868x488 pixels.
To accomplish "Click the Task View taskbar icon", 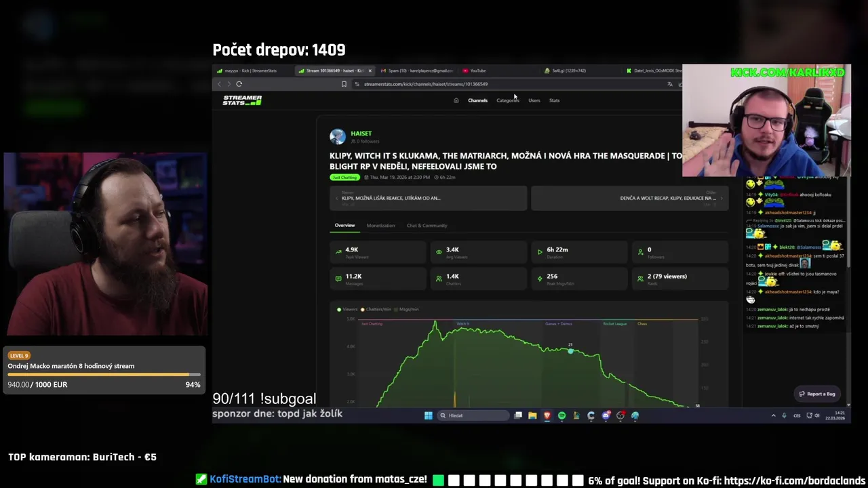I will pos(518,415).
